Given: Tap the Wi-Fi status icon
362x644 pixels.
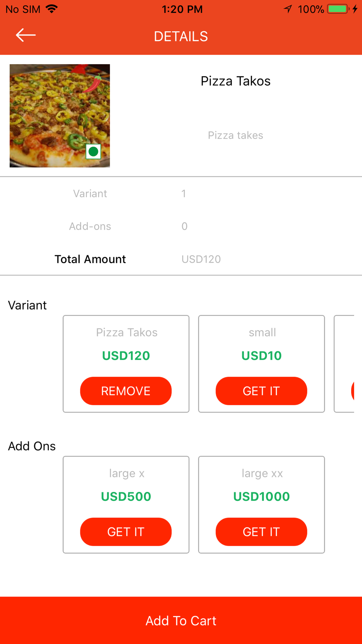Looking at the screenshot, I should (52, 9).
